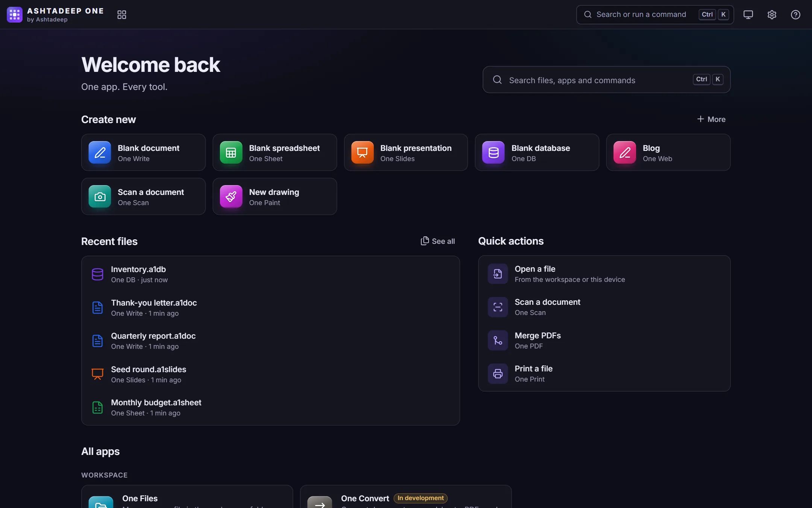
Task: Click the Blank document pen icon
Action: pos(100,152)
